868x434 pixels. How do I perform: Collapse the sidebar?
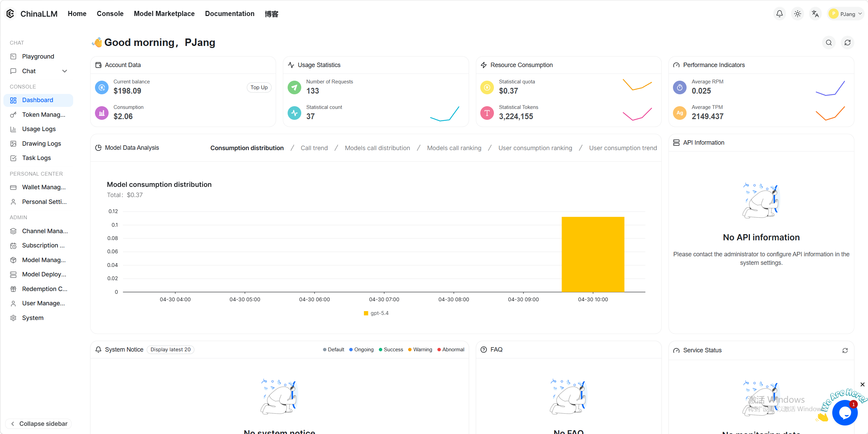38,423
